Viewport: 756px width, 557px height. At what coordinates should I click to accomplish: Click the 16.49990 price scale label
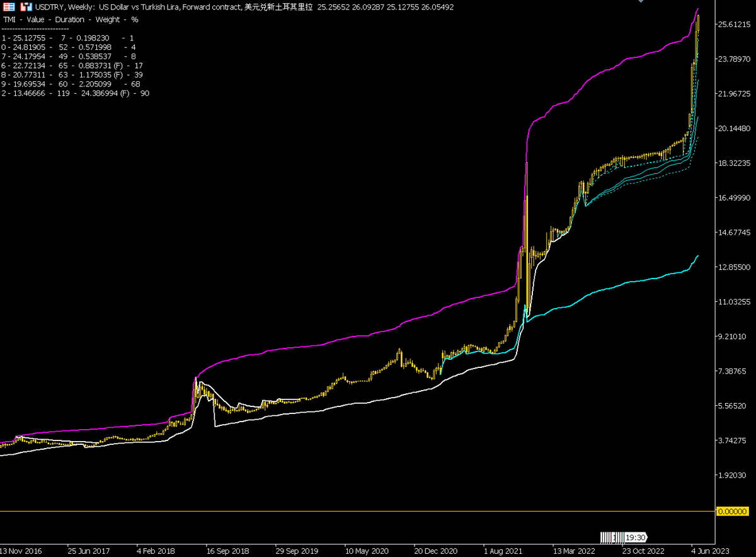735,198
